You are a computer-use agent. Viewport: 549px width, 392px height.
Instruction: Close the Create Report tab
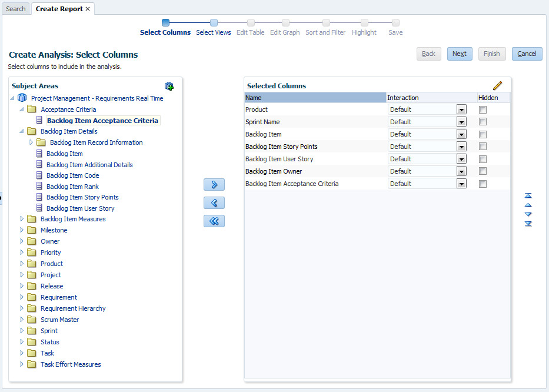[88, 9]
